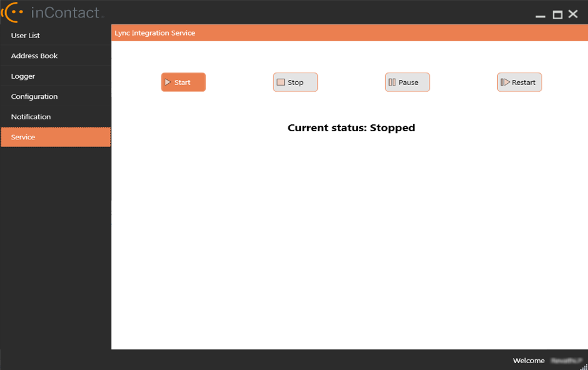
Task: Maximize the inContact window
Action: 557,14
